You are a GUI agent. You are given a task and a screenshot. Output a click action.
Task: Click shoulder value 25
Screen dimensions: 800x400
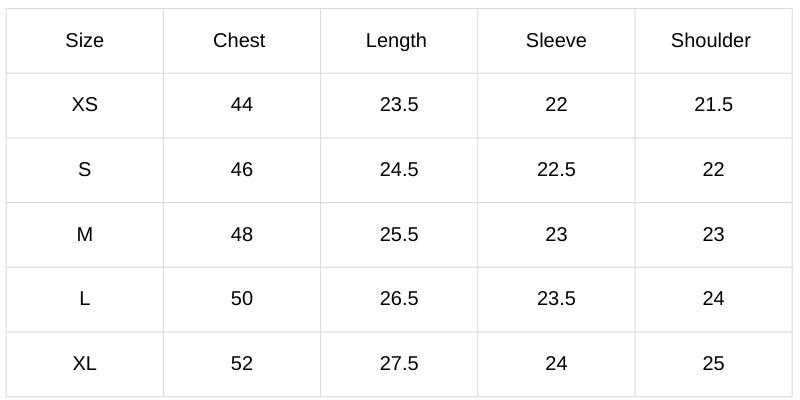pos(713,363)
